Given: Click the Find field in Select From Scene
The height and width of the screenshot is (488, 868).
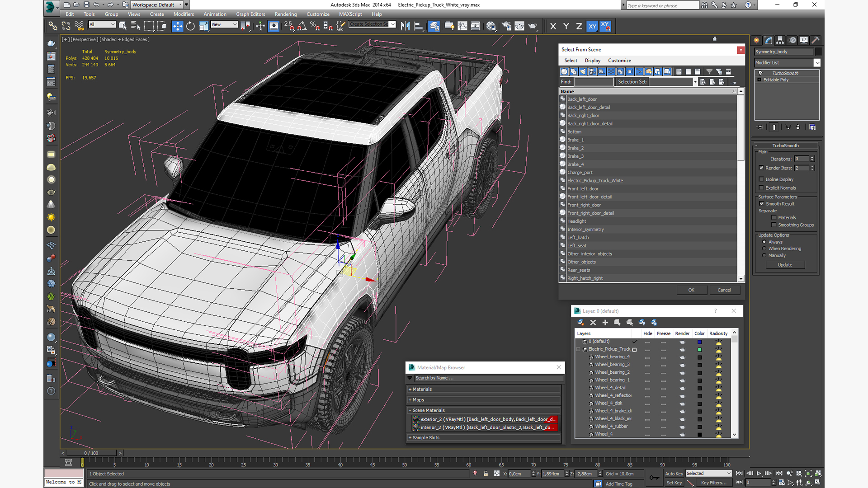Looking at the screenshot, I should 594,82.
